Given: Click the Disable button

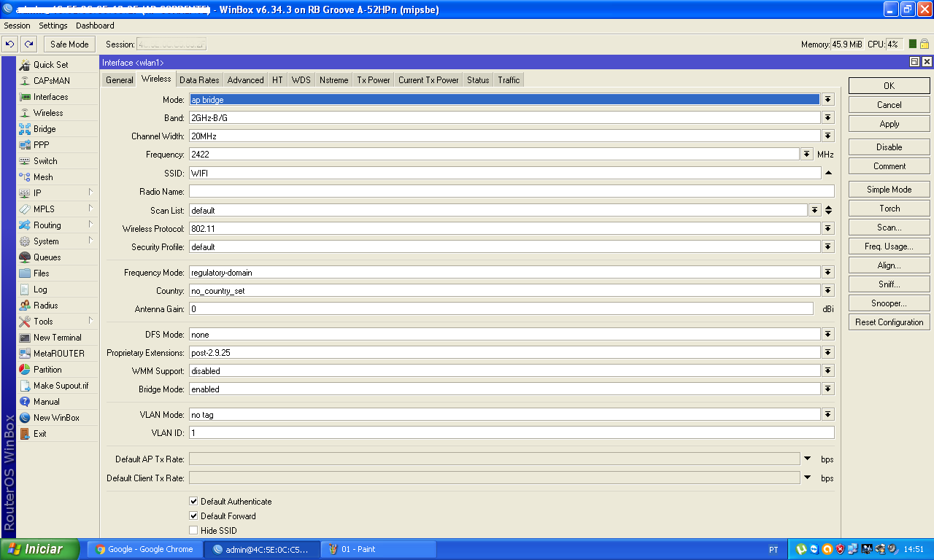Looking at the screenshot, I should tap(889, 147).
